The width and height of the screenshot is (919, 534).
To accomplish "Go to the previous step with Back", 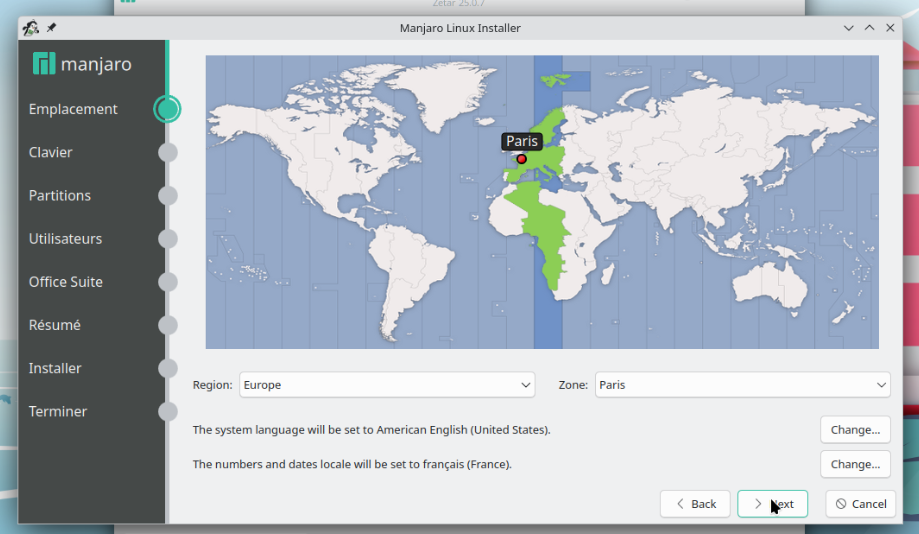I will tap(695, 504).
